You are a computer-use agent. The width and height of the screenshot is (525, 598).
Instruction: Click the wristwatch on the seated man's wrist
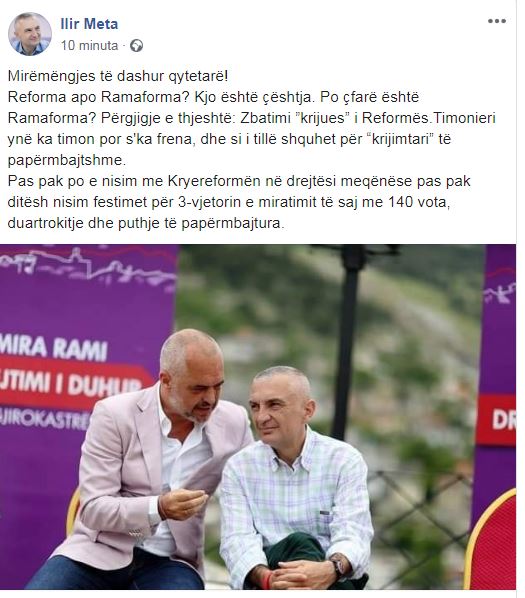[x=338, y=565]
